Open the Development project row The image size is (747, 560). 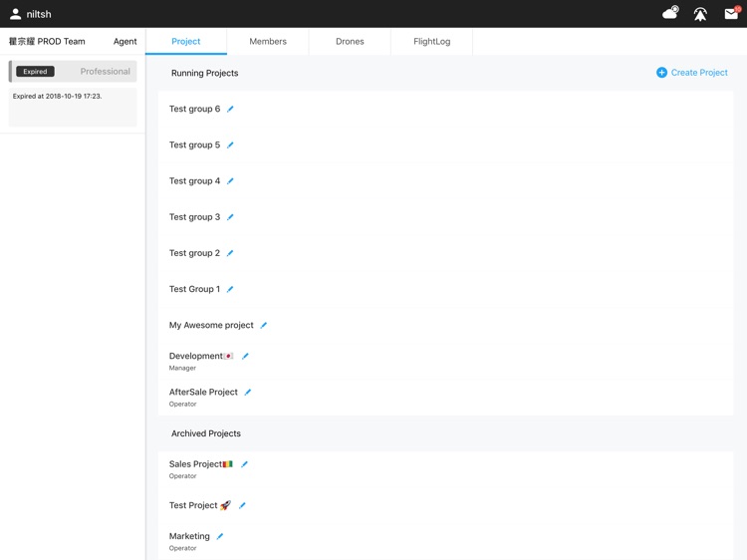coord(196,357)
